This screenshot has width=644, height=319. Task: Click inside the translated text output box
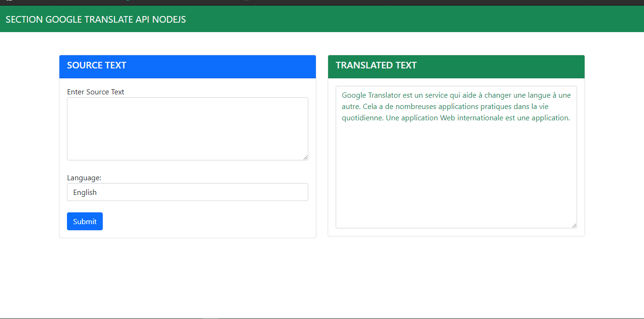[x=456, y=157]
